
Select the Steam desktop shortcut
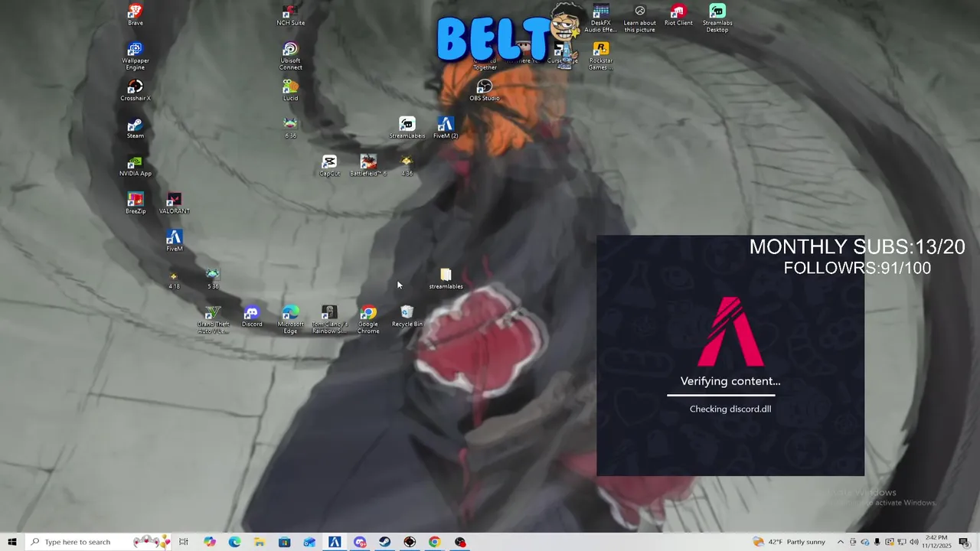tap(135, 128)
